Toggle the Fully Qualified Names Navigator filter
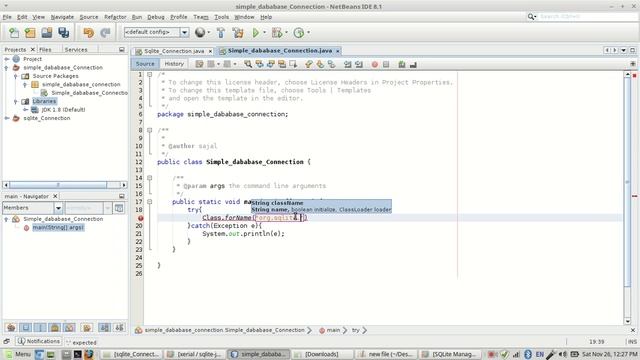 87,327
